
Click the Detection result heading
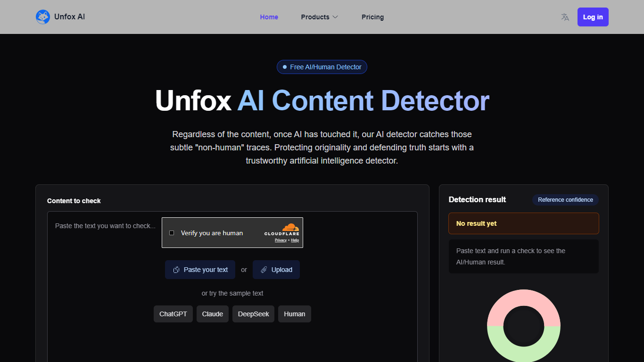477,199
